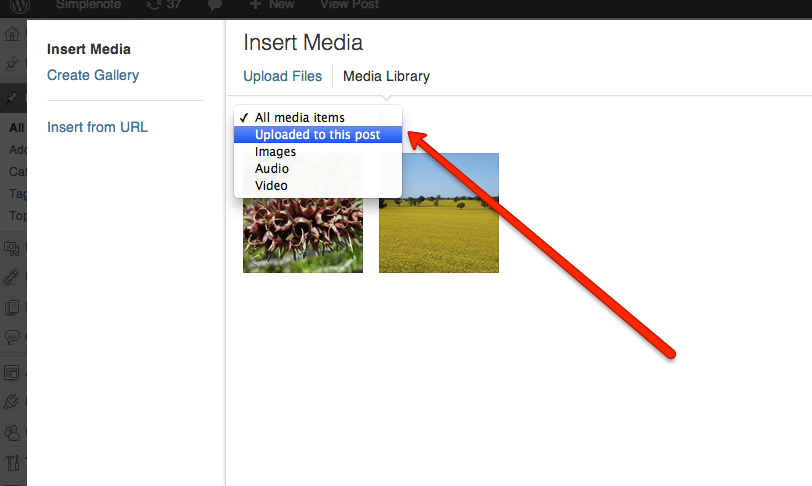
Task: Open the Users icon in sidebar
Action: tap(12, 432)
